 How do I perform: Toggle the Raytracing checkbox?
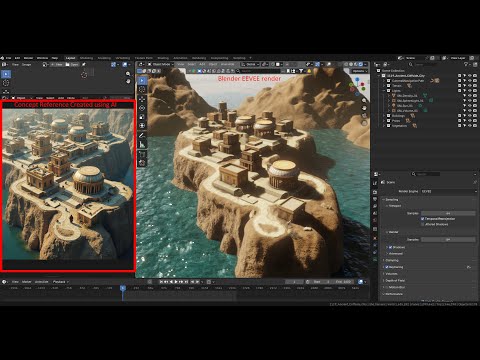tap(387, 267)
